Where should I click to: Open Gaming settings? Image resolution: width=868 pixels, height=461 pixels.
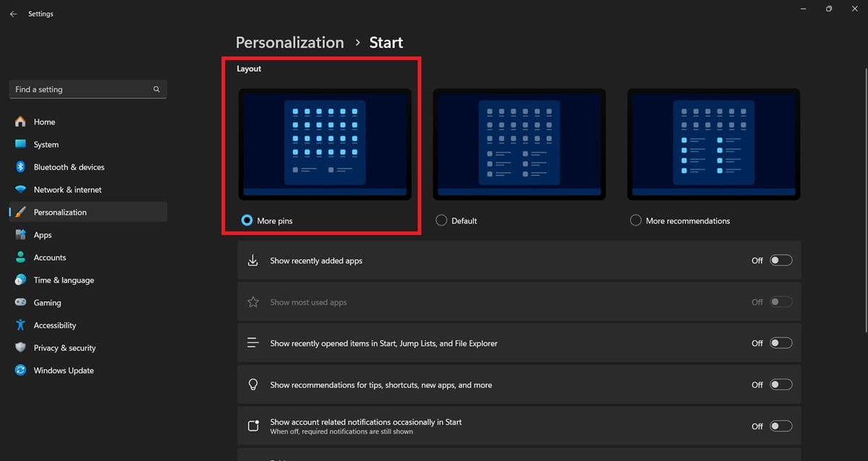point(88,303)
